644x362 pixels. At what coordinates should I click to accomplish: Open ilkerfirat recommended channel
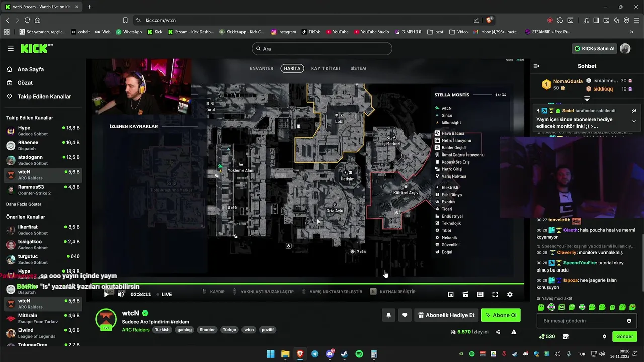[43, 230]
